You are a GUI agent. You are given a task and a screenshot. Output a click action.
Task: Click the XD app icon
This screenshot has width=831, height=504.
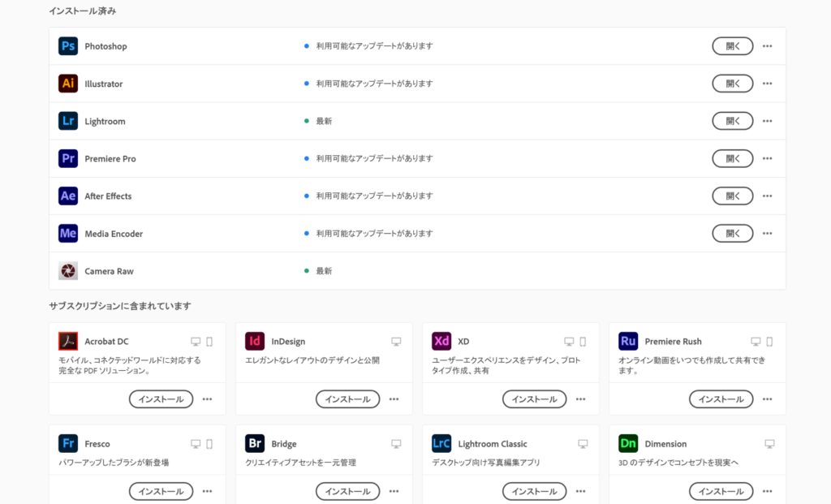tap(441, 342)
